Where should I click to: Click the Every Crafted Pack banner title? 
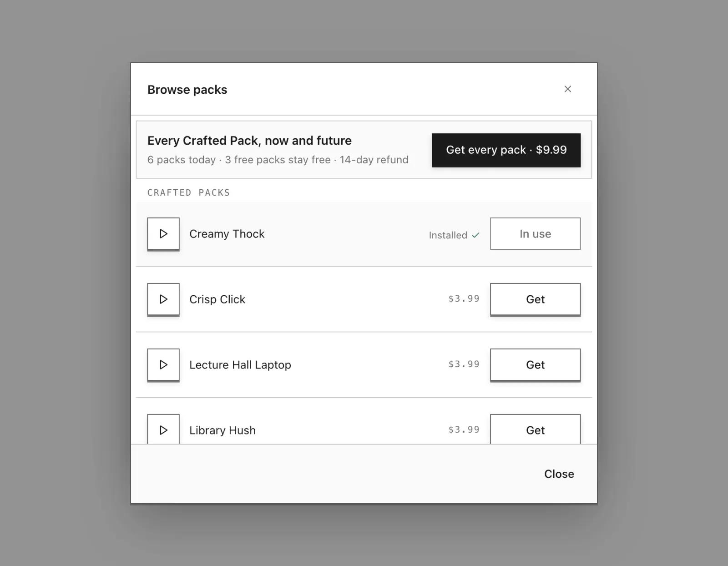pyautogui.click(x=249, y=141)
